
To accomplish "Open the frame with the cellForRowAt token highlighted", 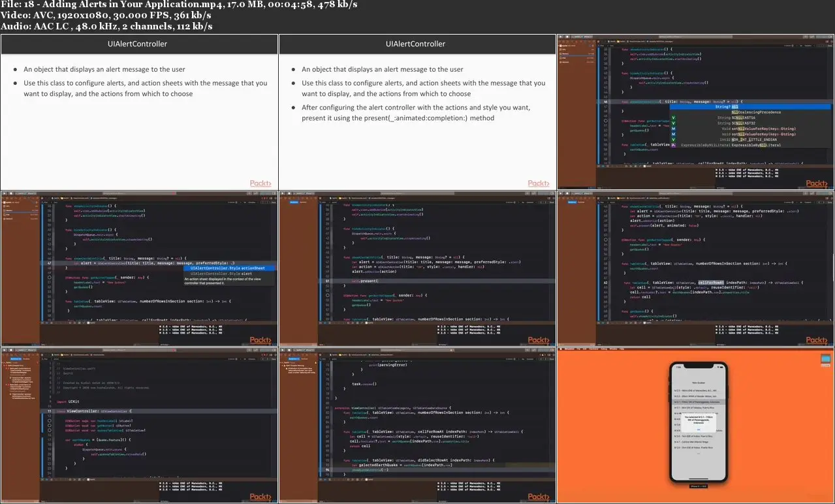I will point(696,268).
